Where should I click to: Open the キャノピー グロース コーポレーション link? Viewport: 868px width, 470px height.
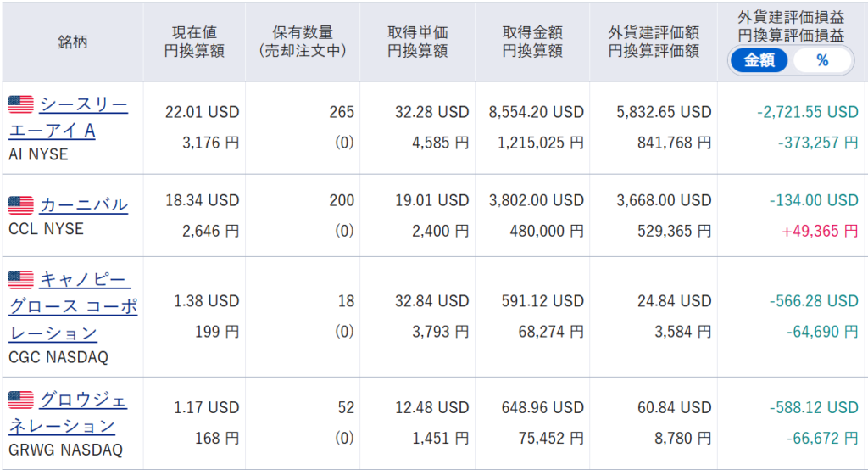click(x=73, y=306)
